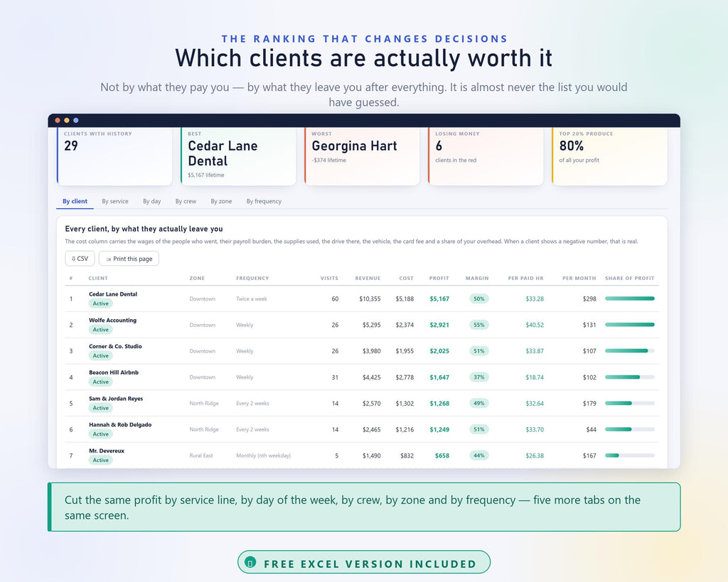Click the share of profit bar for Mr. Devereux
728x582 pixels.
point(630,456)
